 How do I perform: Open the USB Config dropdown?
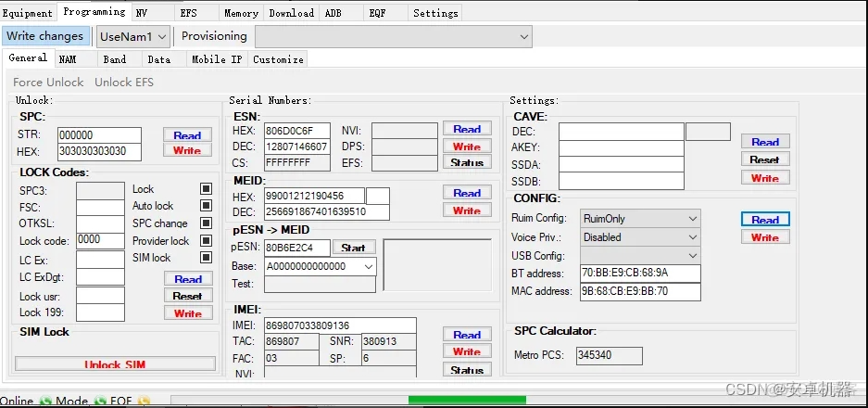[640, 256]
